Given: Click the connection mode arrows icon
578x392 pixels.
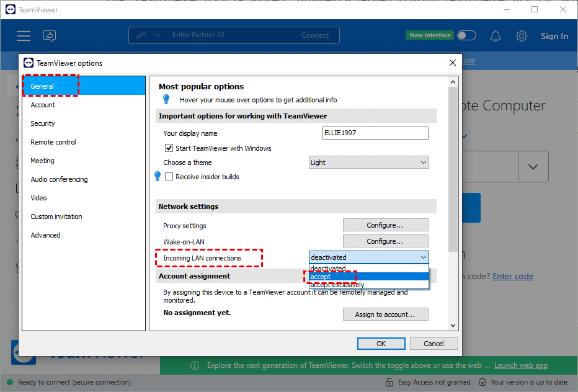Looking at the screenshot, I should tap(140, 35).
